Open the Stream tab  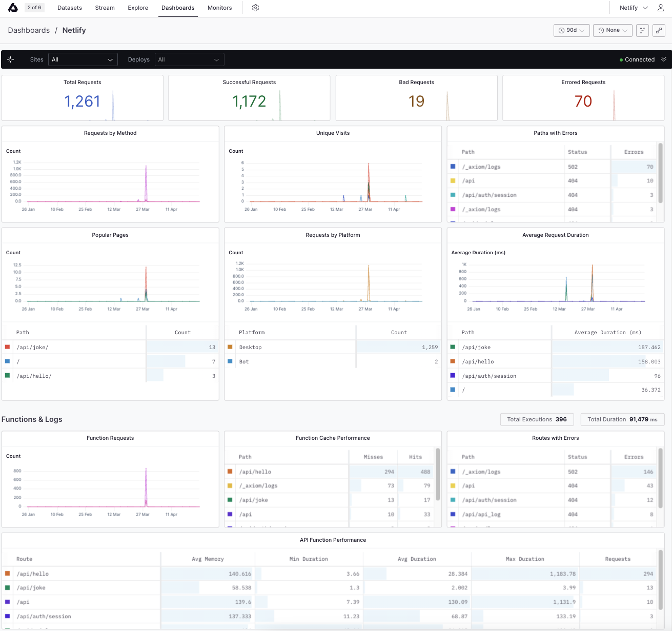coord(105,8)
